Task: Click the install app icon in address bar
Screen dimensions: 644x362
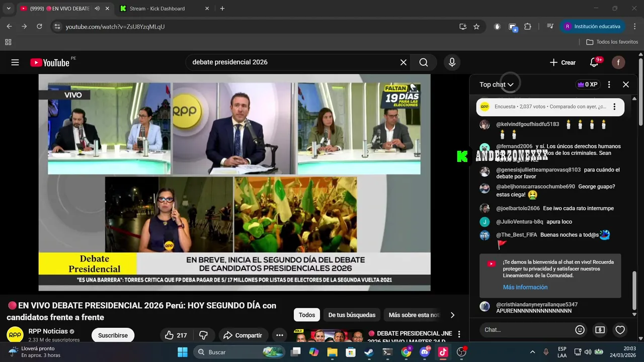Action: pyautogui.click(x=463, y=27)
